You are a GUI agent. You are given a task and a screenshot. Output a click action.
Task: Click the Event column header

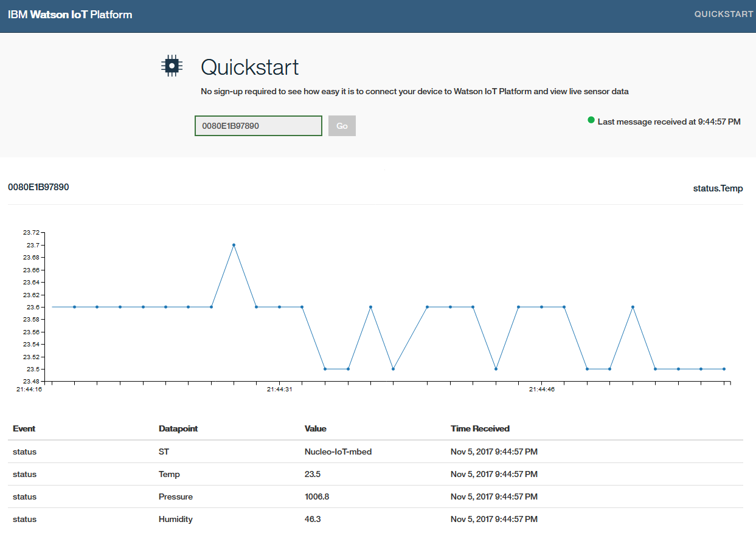tap(24, 428)
